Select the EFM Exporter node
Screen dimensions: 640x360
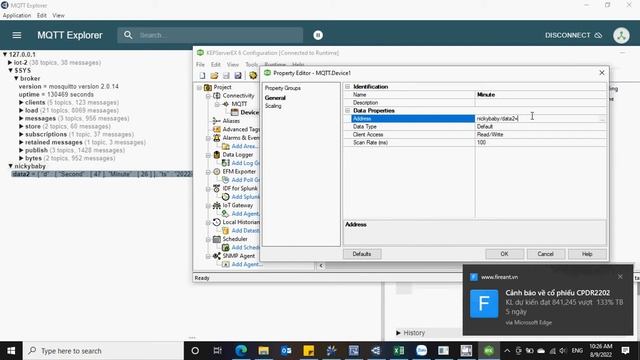coord(239,171)
